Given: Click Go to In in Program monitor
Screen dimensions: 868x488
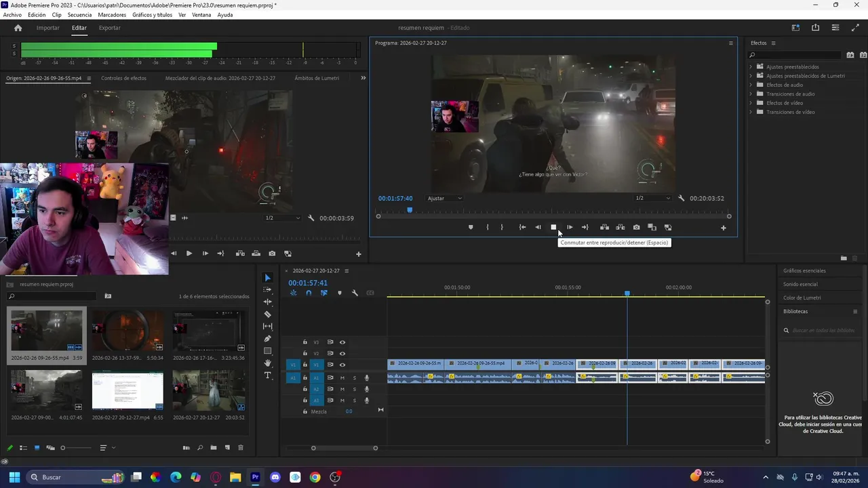Looking at the screenshot, I should (x=522, y=227).
